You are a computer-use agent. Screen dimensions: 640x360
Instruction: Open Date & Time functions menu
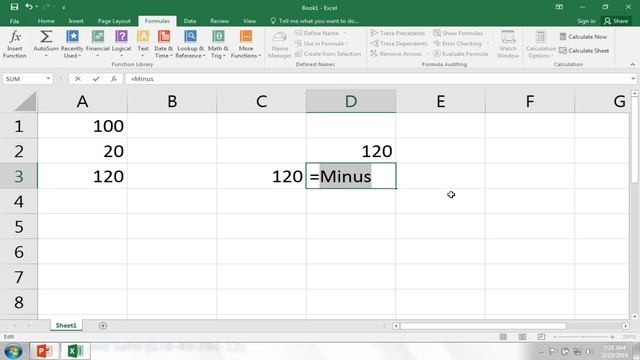pos(163,44)
